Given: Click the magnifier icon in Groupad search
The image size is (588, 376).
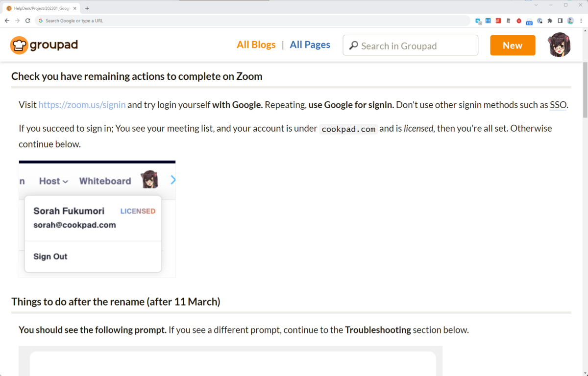Looking at the screenshot, I should click(x=353, y=46).
